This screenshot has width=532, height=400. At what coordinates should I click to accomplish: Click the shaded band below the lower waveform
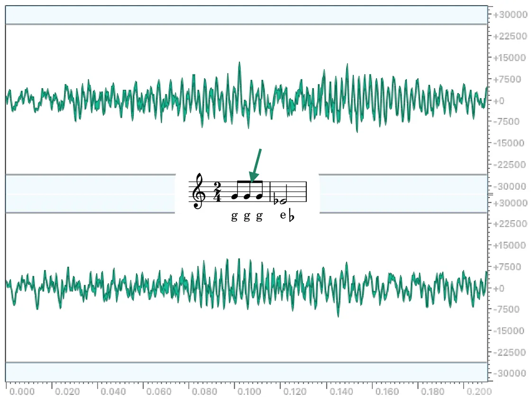tap(246, 372)
